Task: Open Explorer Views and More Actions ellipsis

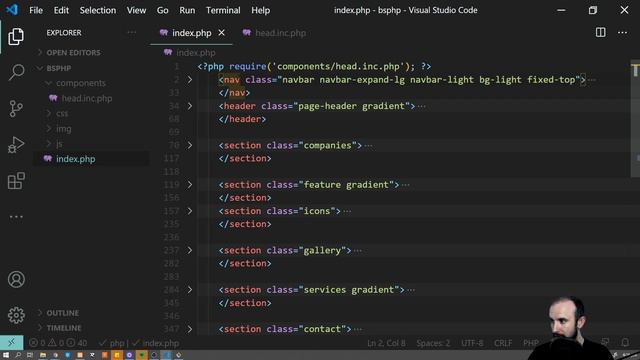Action: coord(131,33)
